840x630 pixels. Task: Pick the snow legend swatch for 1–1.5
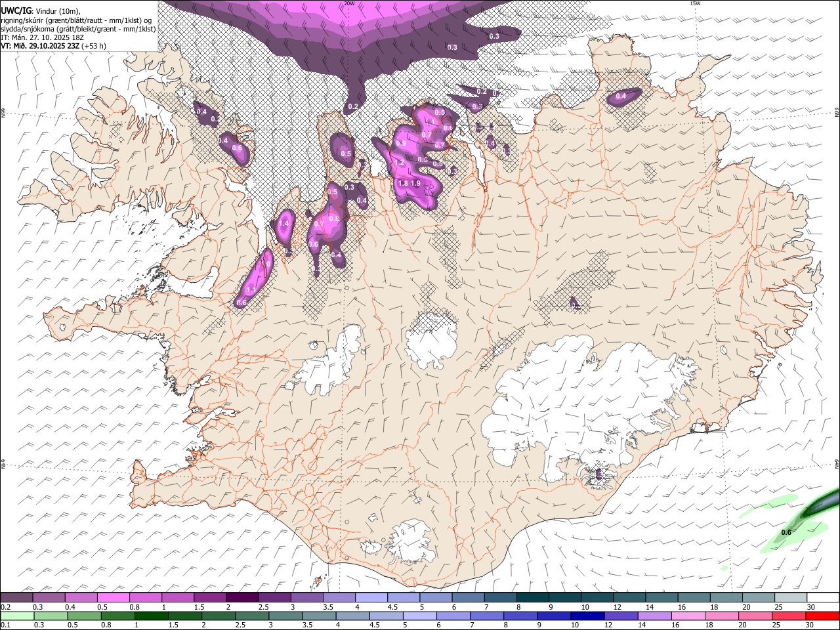pyautogui.click(x=178, y=598)
